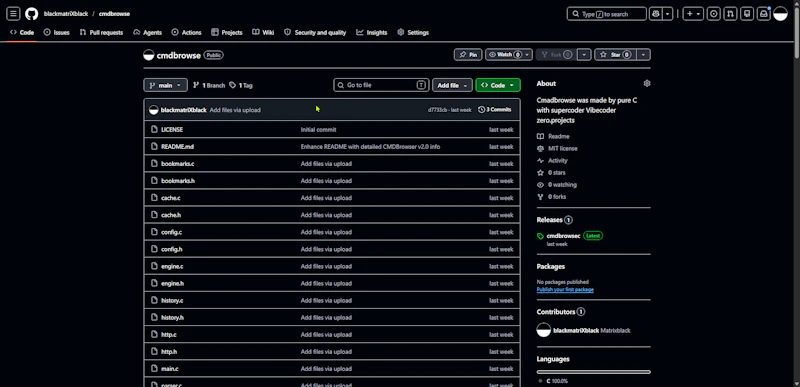Open the repository Settings tab
This screenshot has width=800, height=387.
click(x=413, y=33)
